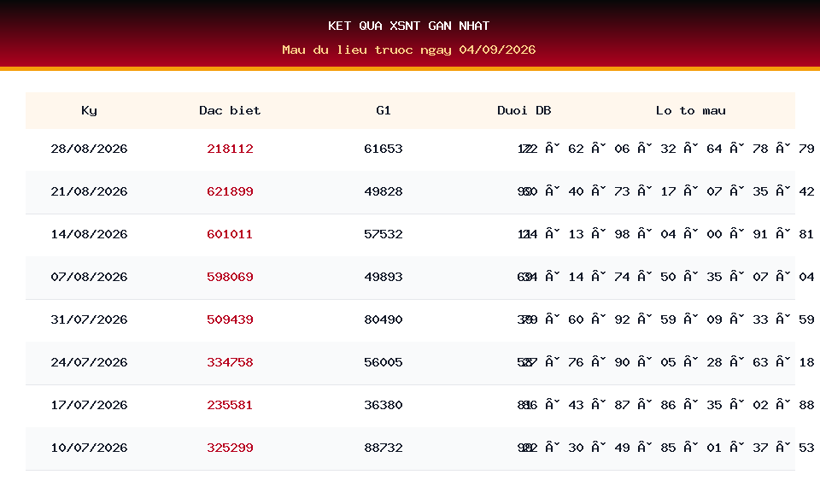
Task: Select the 17/07/2026 draw date
Action: 89,405
